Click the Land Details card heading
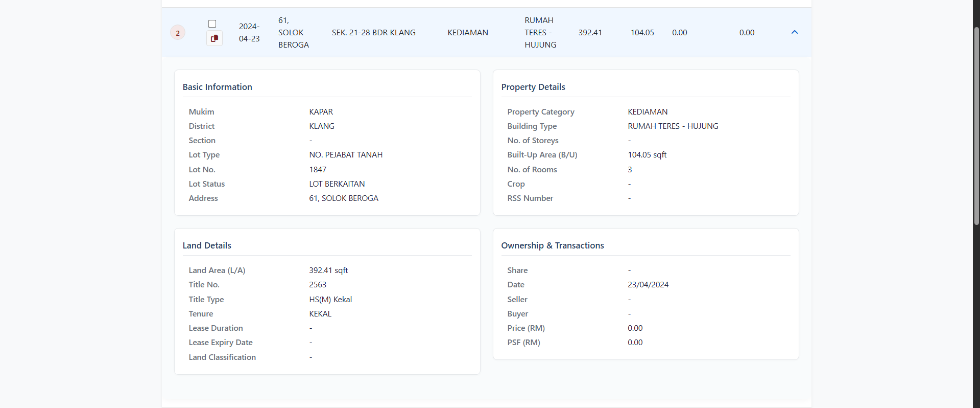Screen dimensions: 980x408 click(207, 245)
